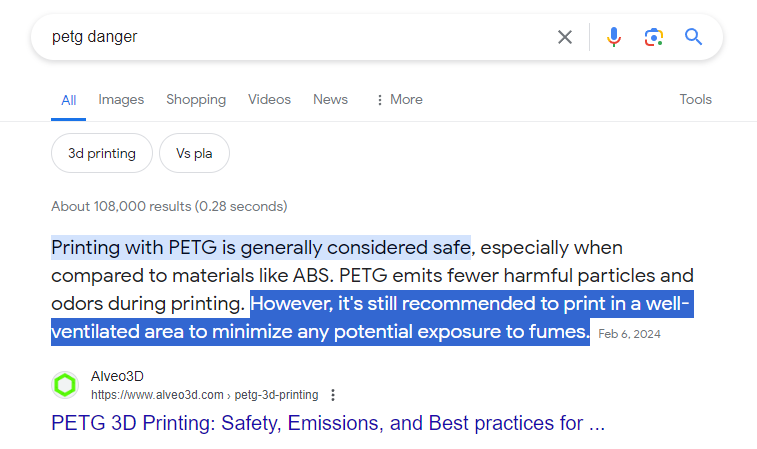Select the All results tab

pos(69,100)
